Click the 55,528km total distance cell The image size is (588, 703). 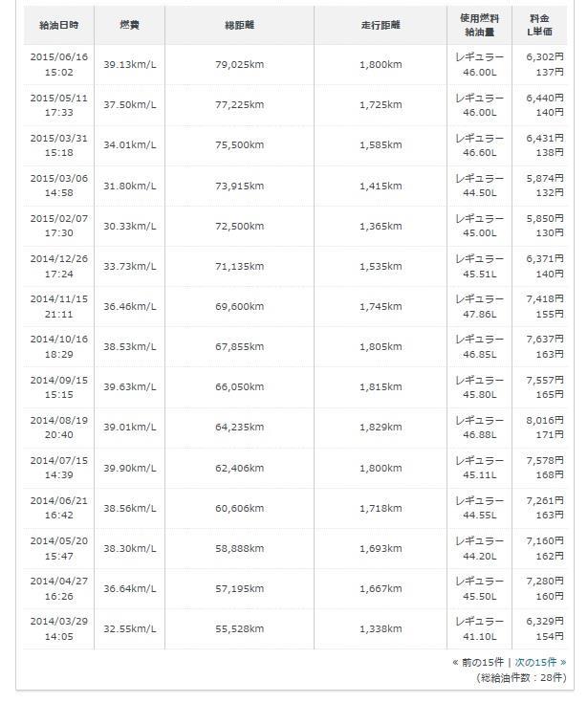[x=239, y=628]
